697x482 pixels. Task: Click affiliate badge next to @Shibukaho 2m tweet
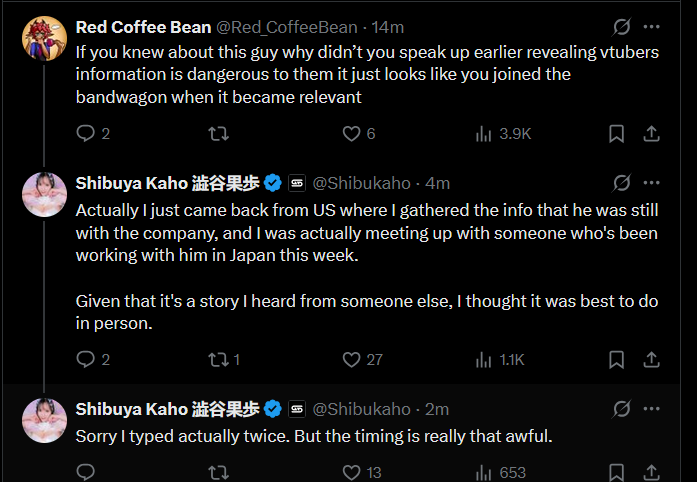[297, 409]
